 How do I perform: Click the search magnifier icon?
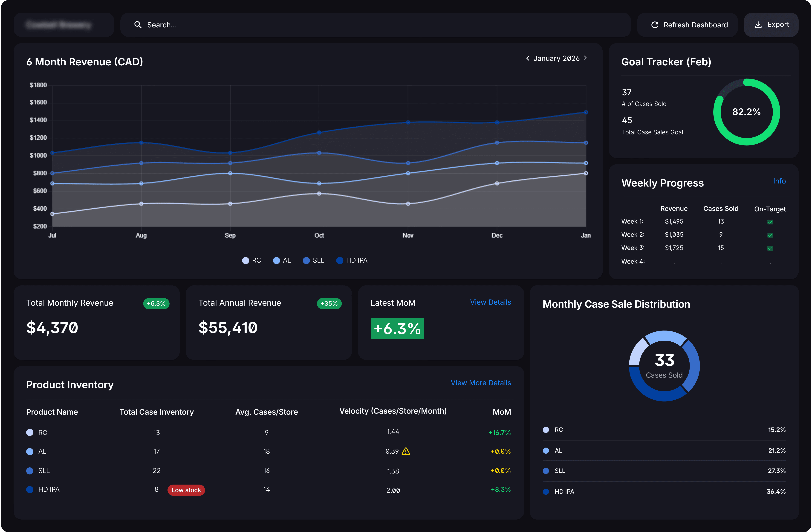tap(138, 25)
